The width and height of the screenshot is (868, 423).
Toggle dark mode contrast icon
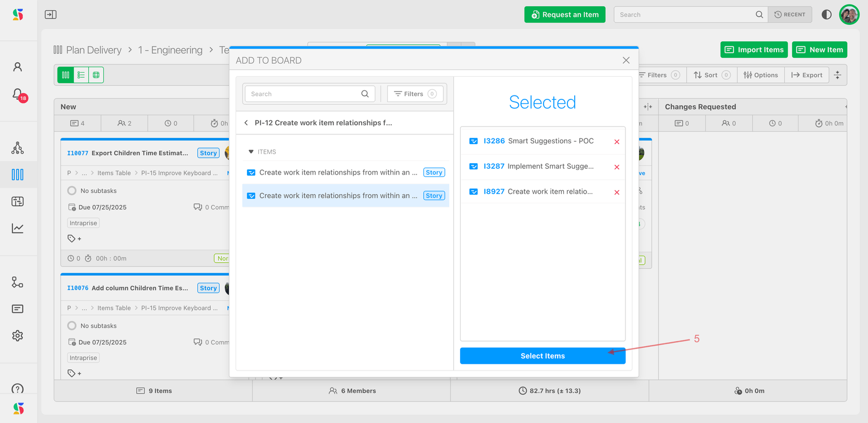click(826, 15)
